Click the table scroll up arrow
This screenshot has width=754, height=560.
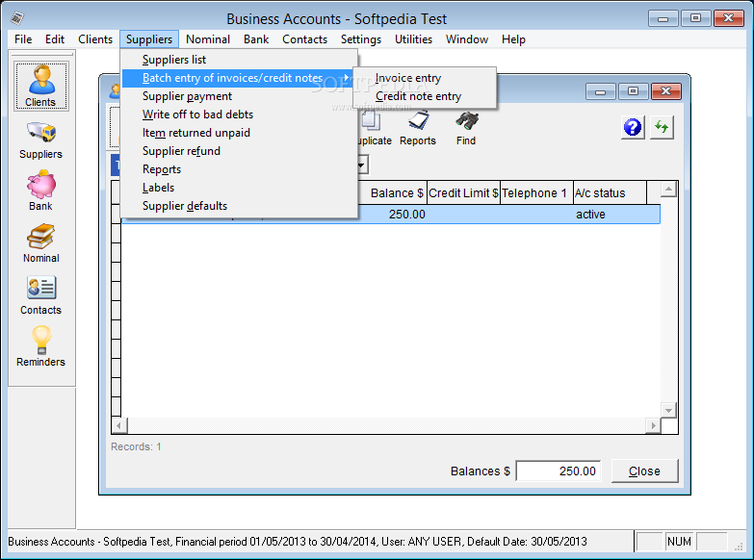coord(669,190)
